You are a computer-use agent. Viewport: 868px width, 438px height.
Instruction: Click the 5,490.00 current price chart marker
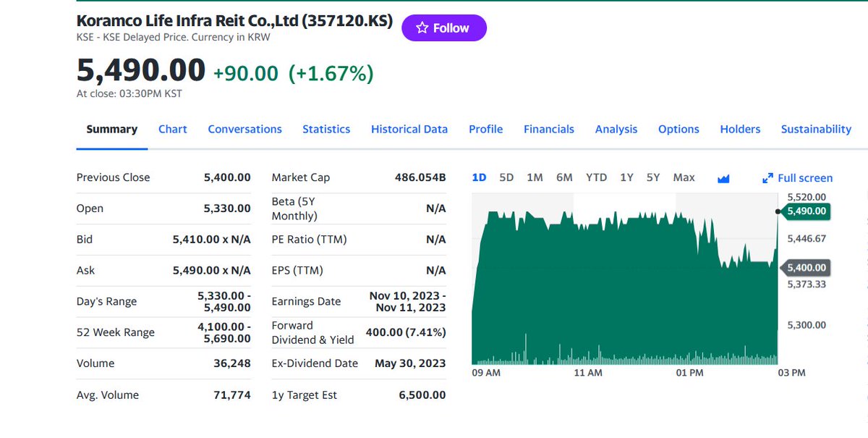806,211
